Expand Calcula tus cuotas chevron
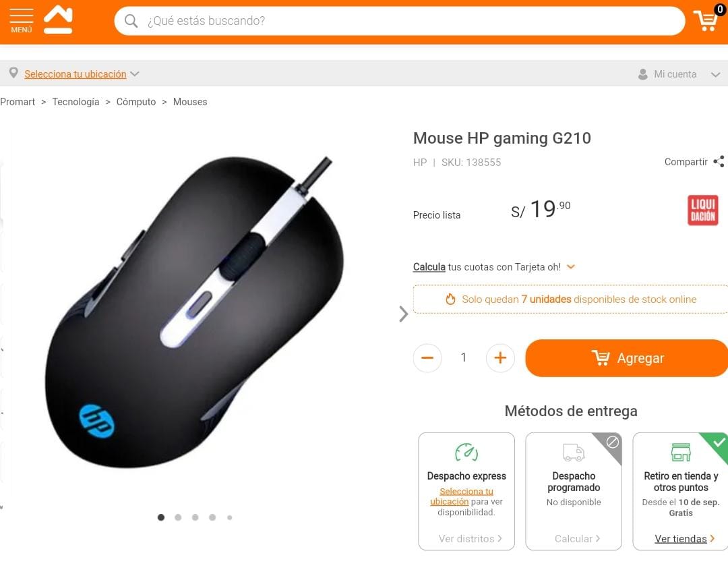This screenshot has width=728, height=574. coord(571,266)
